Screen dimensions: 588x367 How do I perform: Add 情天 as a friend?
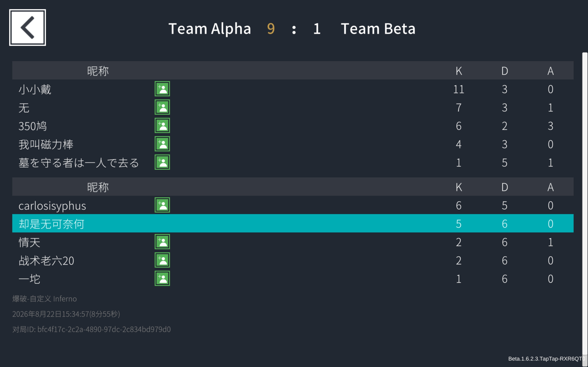162,242
